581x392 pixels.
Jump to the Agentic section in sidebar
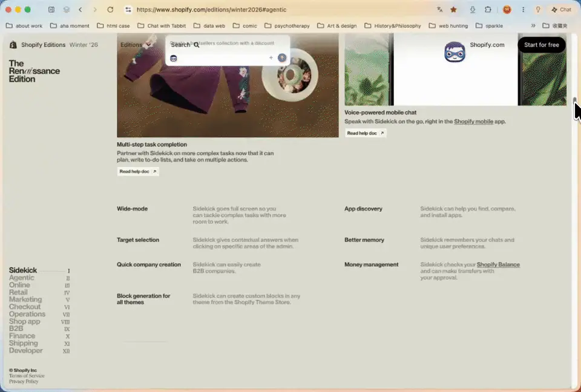point(22,278)
